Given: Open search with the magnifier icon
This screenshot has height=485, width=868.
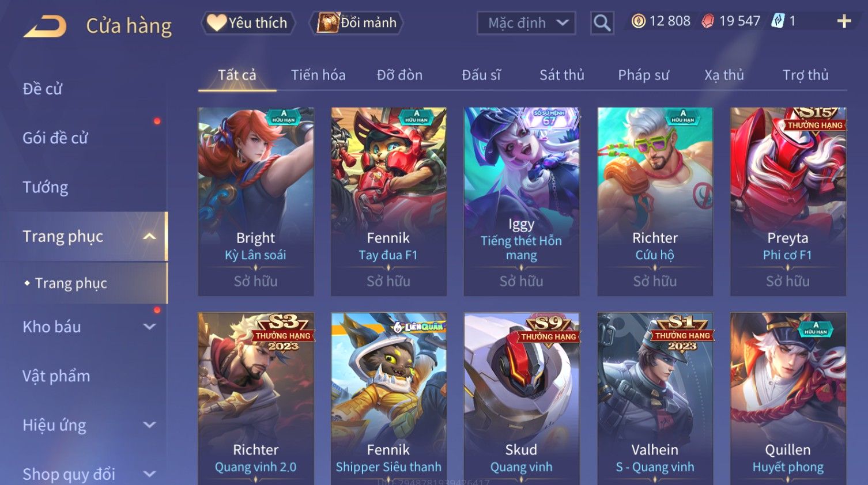Looking at the screenshot, I should pos(602,23).
